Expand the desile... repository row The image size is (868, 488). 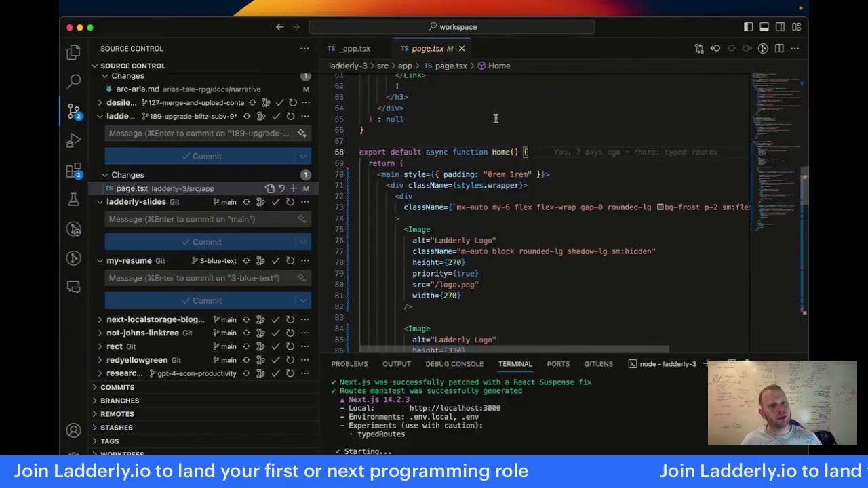[100, 103]
